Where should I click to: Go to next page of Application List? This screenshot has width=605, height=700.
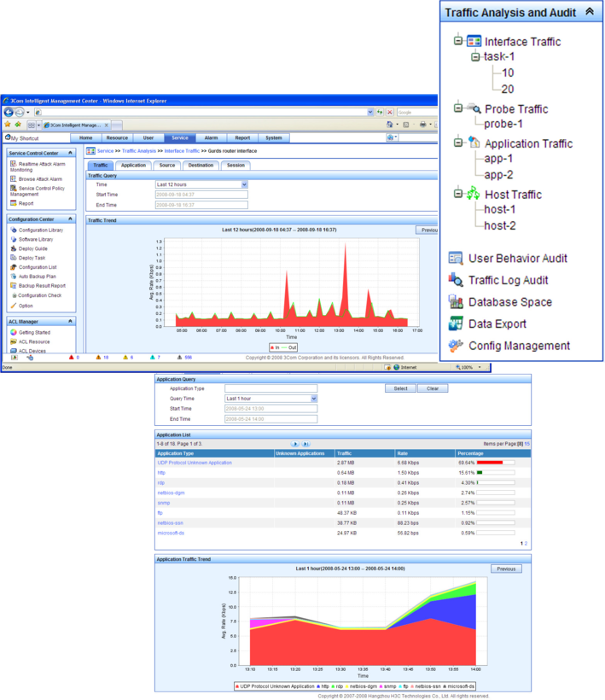(295, 444)
